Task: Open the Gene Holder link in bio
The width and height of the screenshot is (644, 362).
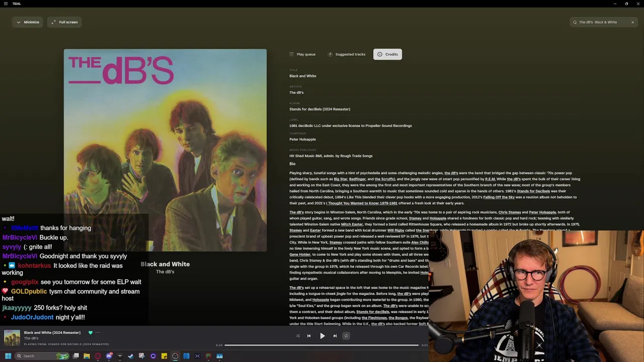Action: click(x=300, y=254)
